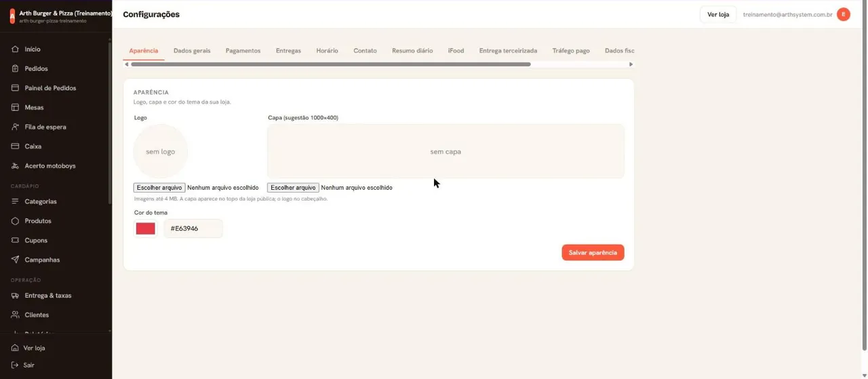Click left arrow of tab scrollbar
Viewport: 868px width, 379px height.
pyautogui.click(x=127, y=64)
